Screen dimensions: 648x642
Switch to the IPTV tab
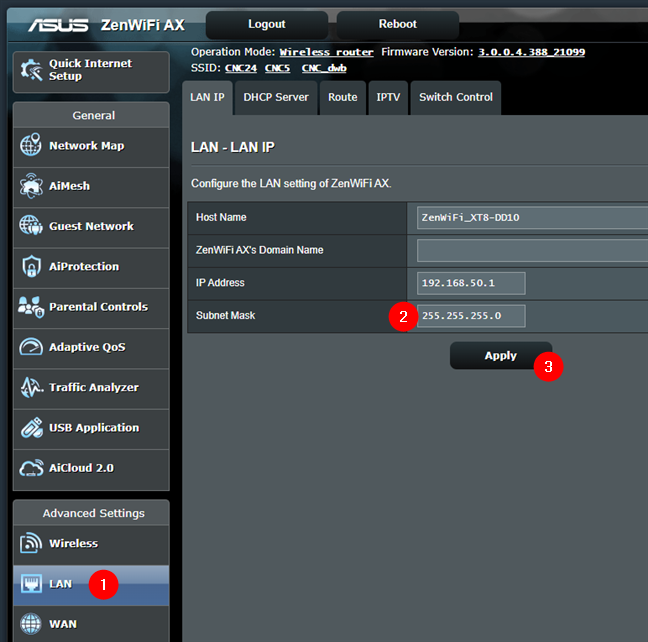pyautogui.click(x=388, y=98)
